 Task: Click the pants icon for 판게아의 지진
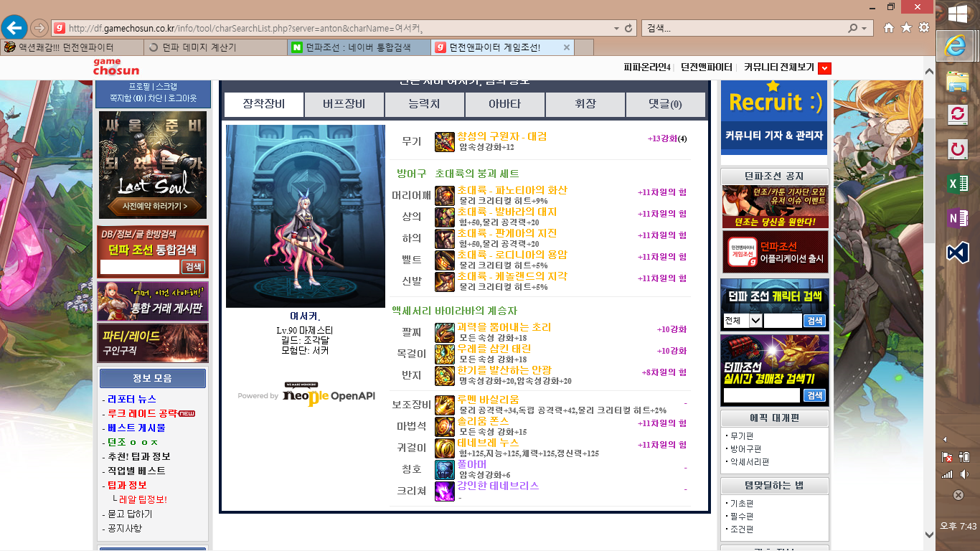(x=444, y=239)
